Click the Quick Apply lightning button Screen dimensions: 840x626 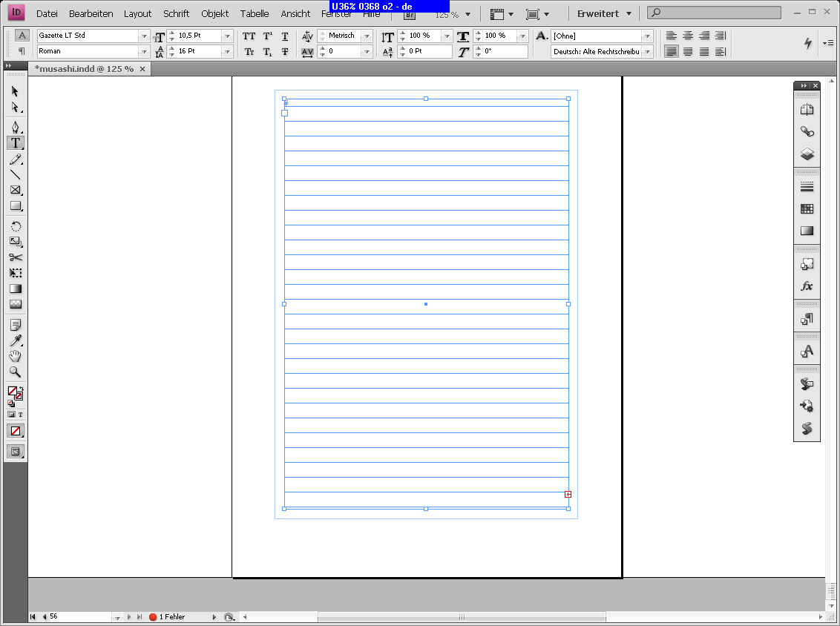(x=808, y=43)
